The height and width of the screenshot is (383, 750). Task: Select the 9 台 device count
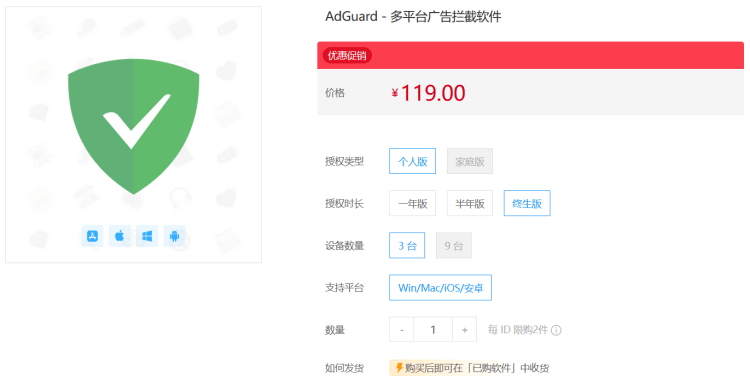[454, 245]
